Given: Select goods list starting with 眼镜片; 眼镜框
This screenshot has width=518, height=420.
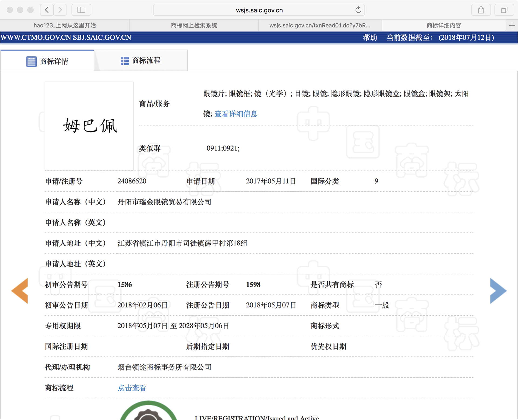Looking at the screenshot, I should 336,104.
